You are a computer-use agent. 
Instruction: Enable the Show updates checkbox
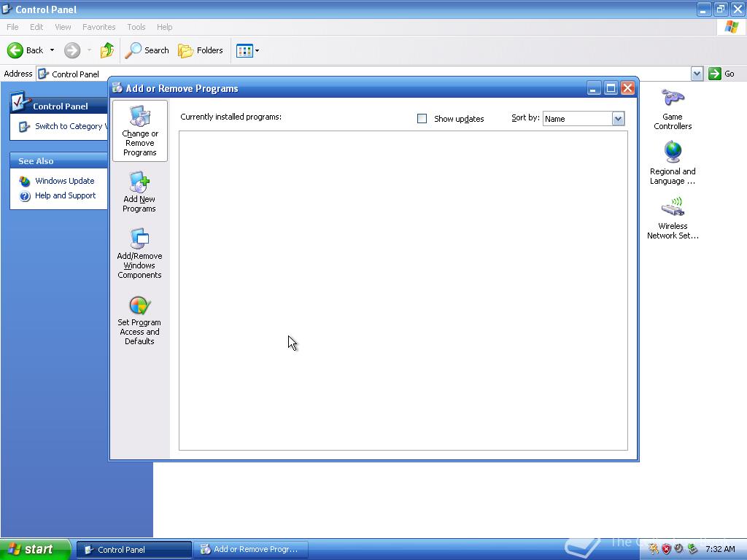[x=422, y=118]
